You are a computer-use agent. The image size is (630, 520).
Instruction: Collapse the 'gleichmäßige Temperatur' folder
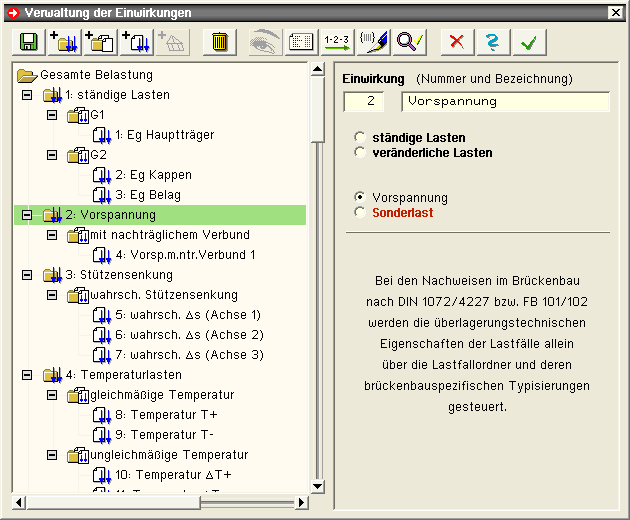coord(53,395)
